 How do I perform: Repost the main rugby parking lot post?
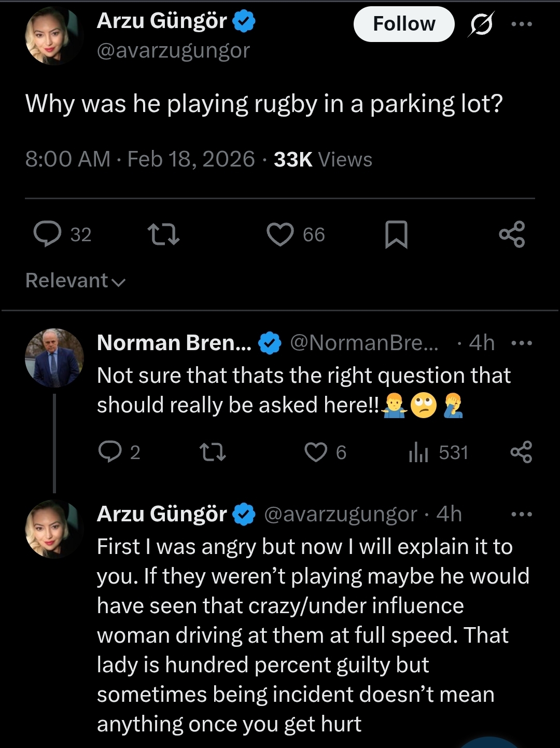[163, 234]
